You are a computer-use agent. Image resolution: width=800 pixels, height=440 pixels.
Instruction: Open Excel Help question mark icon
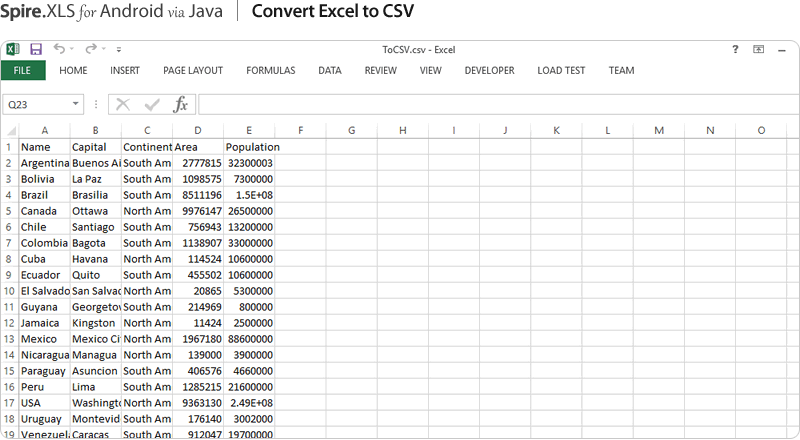[736, 49]
